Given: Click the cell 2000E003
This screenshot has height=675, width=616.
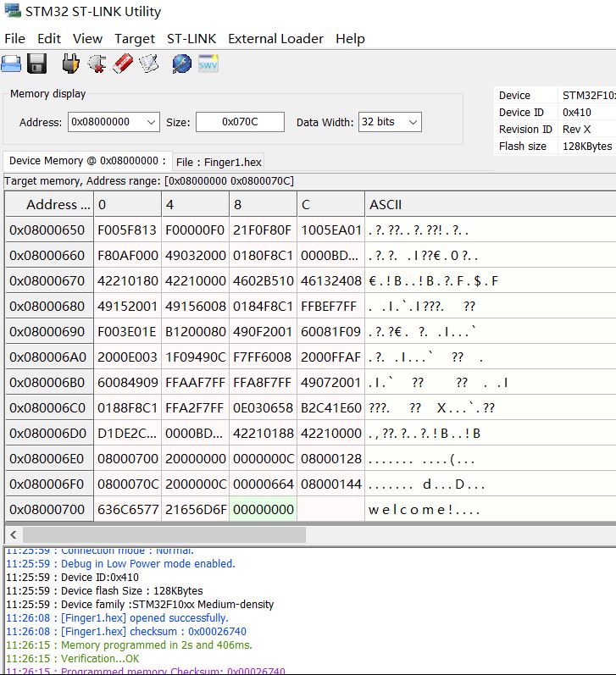Looking at the screenshot, I should click(127, 357).
